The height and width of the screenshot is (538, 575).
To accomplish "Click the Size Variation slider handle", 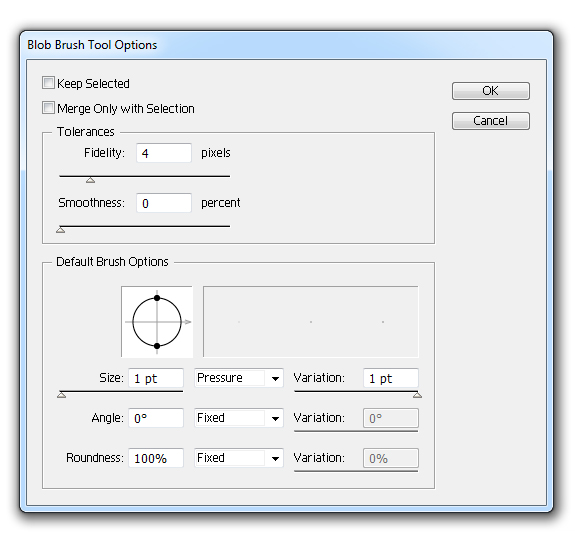I will pyautogui.click(x=417, y=395).
